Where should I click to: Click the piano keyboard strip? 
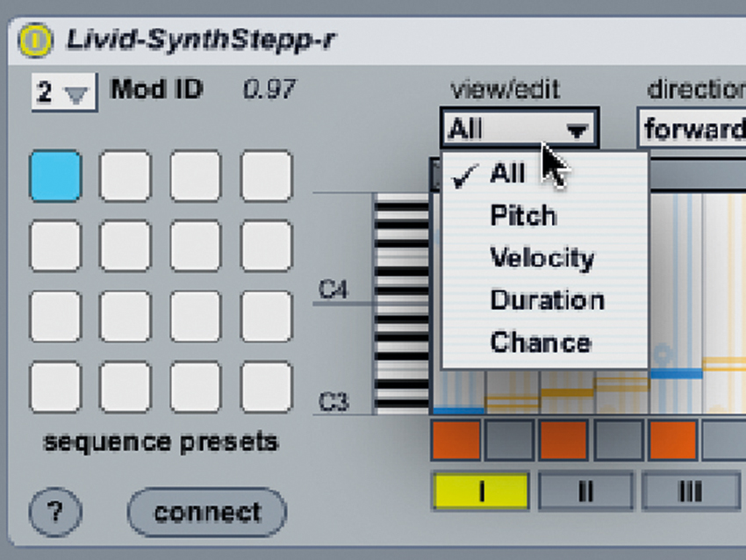[402, 304]
